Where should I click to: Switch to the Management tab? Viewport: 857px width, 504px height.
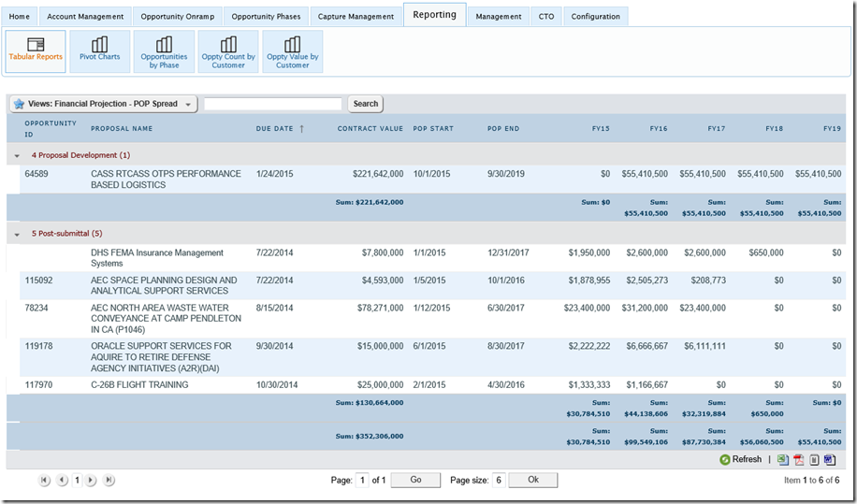click(499, 17)
